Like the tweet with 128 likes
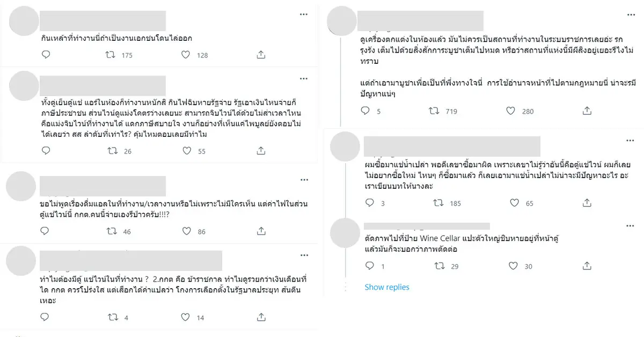 (186, 55)
